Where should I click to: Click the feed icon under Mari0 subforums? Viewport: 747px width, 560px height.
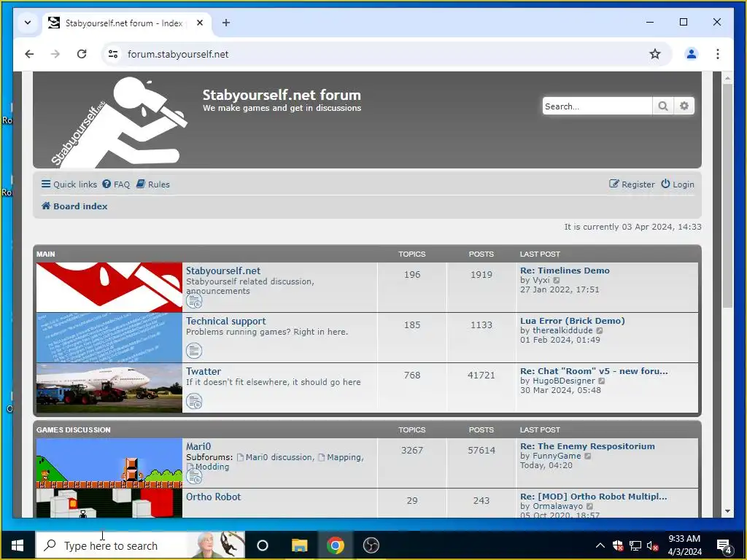(x=194, y=476)
